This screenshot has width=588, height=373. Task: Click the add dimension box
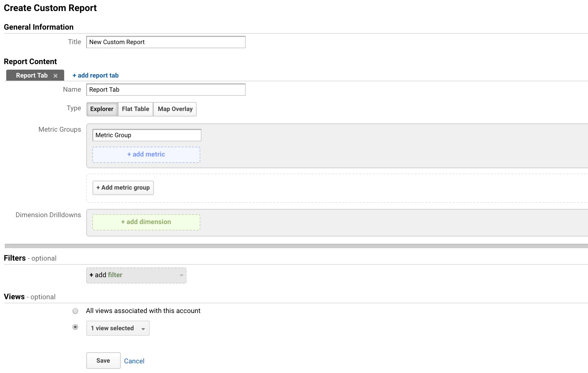pos(146,222)
